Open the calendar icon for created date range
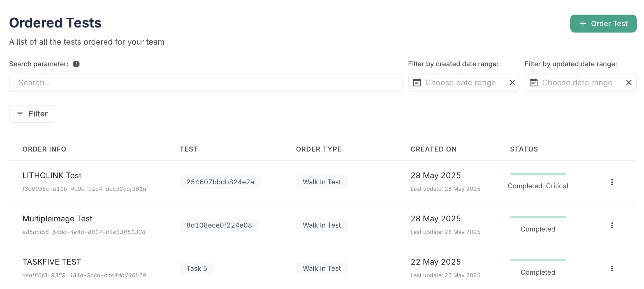 pos(418,82)
